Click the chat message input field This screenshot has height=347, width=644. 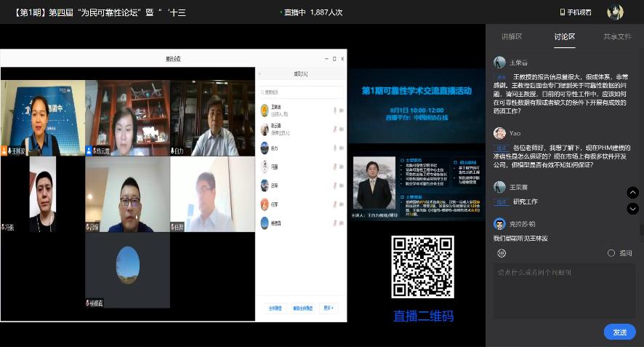(563, 287)
